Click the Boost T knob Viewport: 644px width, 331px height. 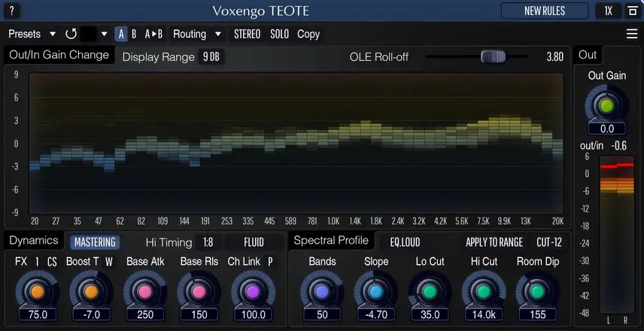(91, 292)
